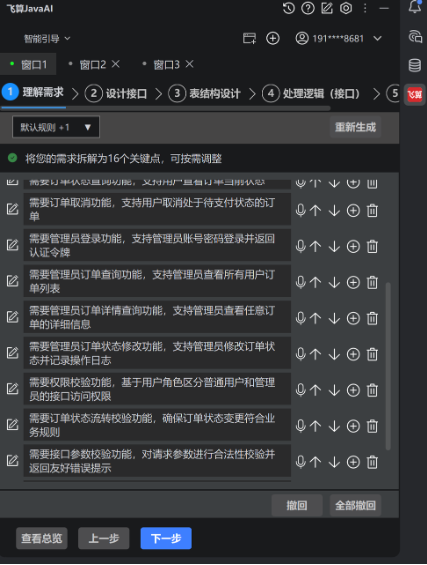Click the circled plus icon beside account
The width and height of the screenshot is (427, 565).
coord(273,38)
